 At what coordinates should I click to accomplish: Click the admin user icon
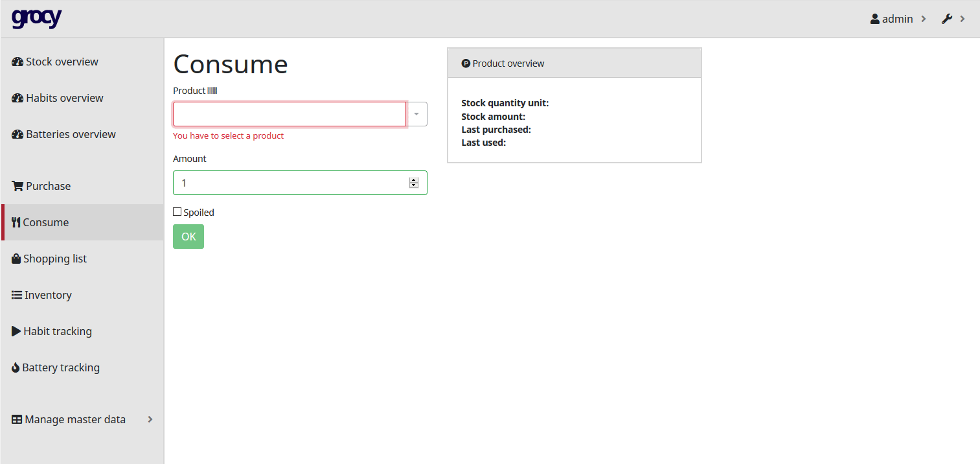pyautogui.click(x=874, y=19)
